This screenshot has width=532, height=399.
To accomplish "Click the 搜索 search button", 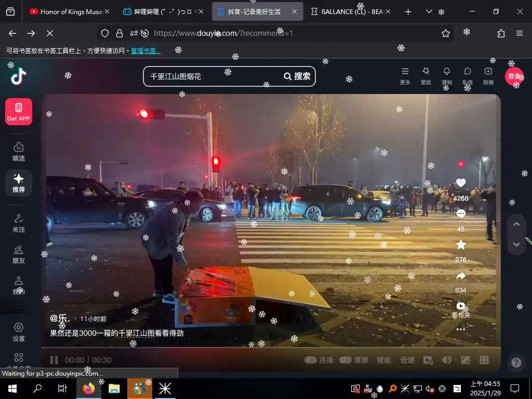I will point(297,76).
